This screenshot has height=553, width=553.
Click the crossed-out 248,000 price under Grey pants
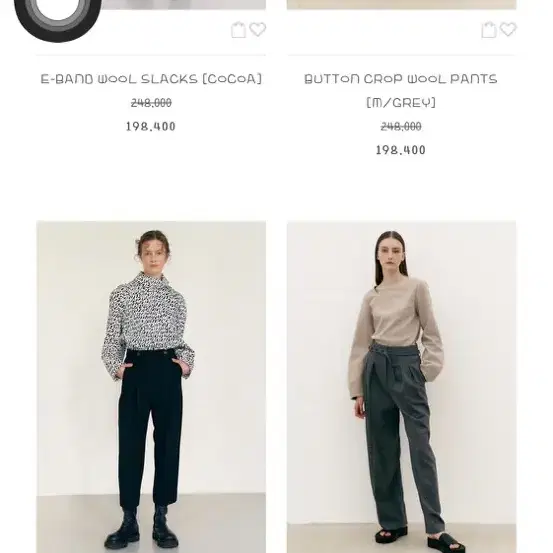(x=401, y=126)
